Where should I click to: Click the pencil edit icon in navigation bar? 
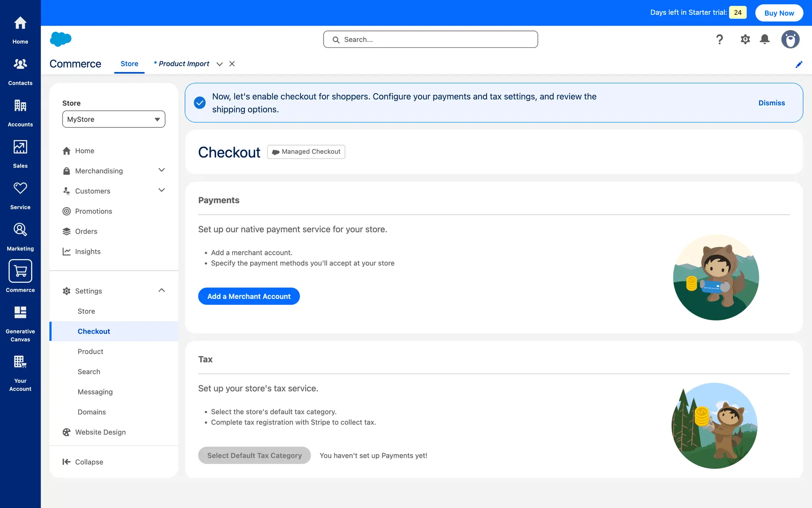[x=798, y=64]
